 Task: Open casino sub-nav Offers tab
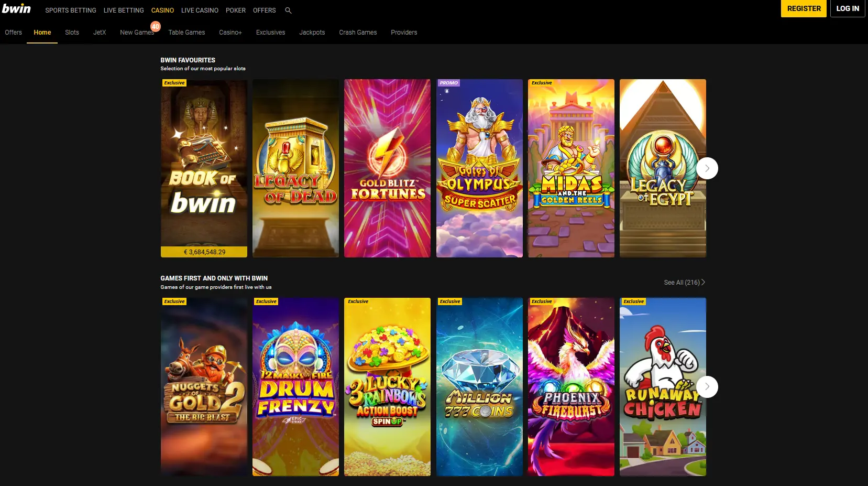click(x=14, y=33)
